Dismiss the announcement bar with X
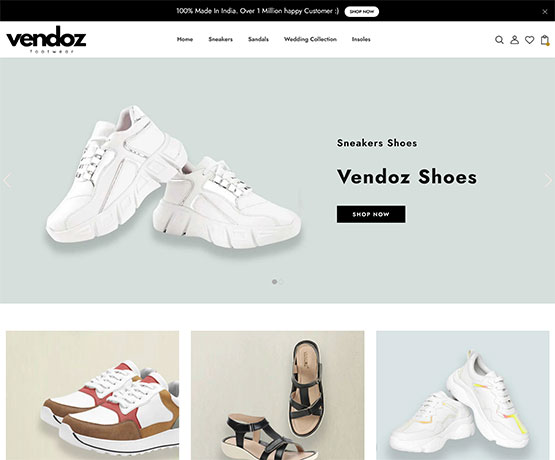The image size is (555, 460). click(x=545, y=12)
